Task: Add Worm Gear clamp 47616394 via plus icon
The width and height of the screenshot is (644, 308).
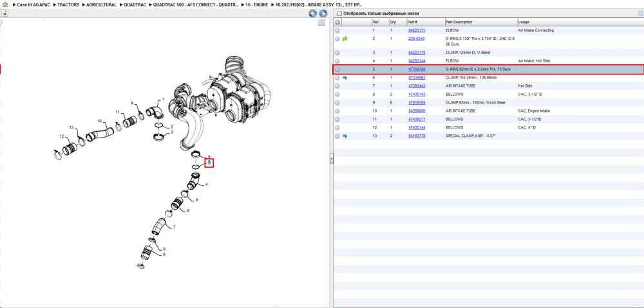Action: pyautogui.click(x=337, y=102)
